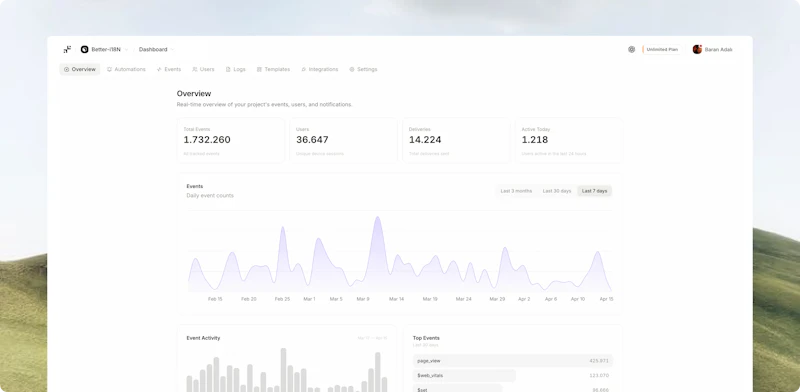
Task: Click the Users card showing 36.647
Action: 343,140
